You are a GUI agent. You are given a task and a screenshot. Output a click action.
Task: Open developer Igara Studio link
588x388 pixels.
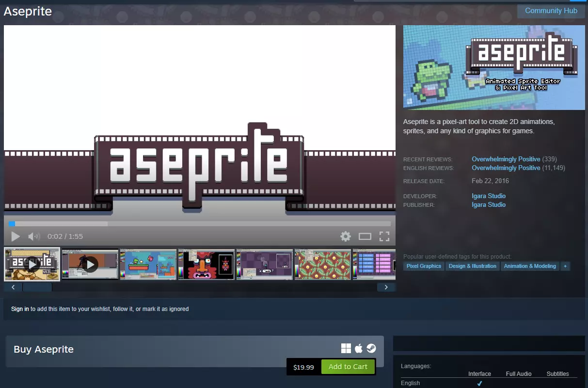(x=489, y=196)
